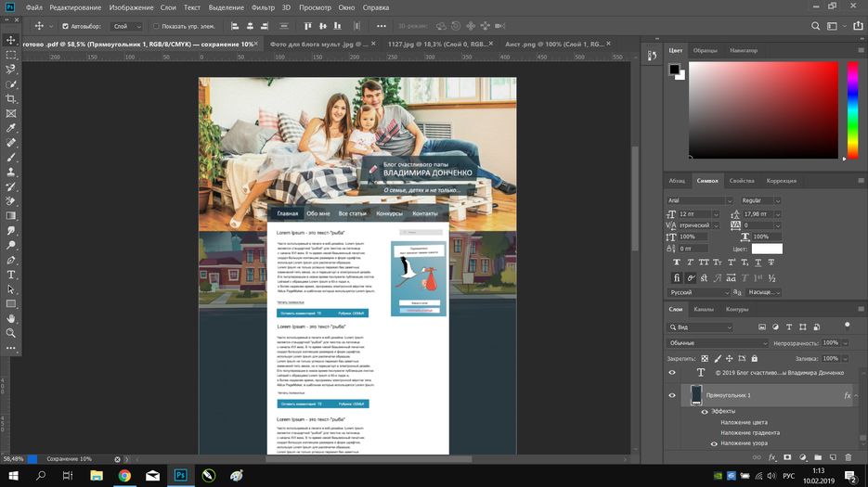Align top edges in options bar
Screen dimensions: 868x487
(308, 26)
